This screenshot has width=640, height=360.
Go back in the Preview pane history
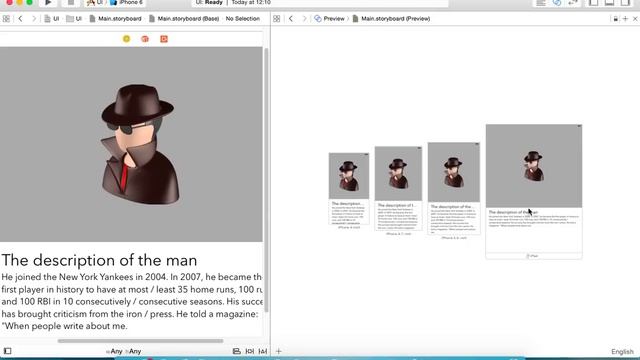291,19
